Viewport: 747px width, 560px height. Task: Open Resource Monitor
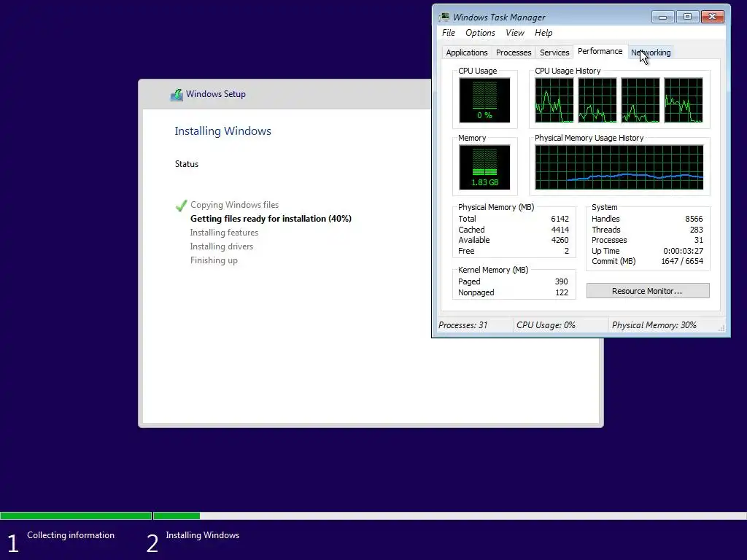click(x=648, y=291)
